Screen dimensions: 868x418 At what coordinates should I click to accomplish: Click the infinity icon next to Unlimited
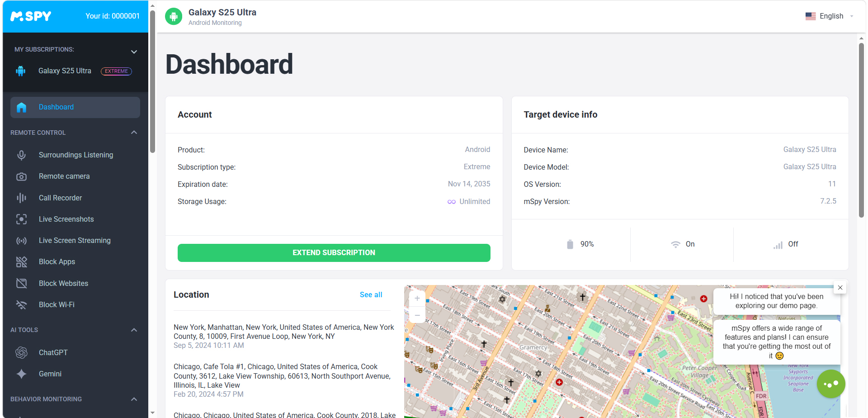452,202
